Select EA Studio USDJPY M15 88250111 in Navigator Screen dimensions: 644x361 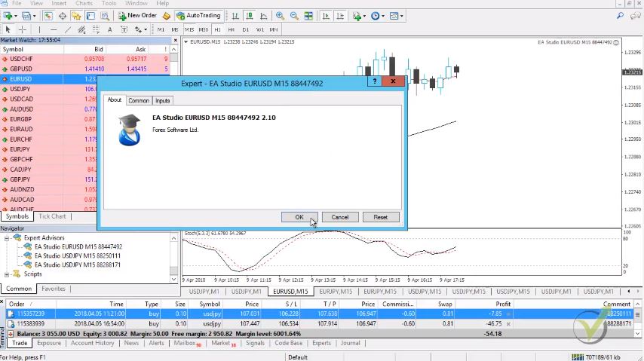[78, 255]
